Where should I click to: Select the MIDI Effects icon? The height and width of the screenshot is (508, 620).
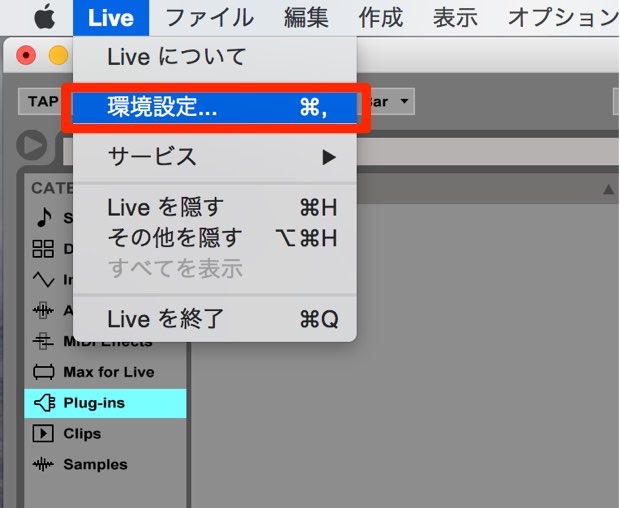[x=43, y=341]
